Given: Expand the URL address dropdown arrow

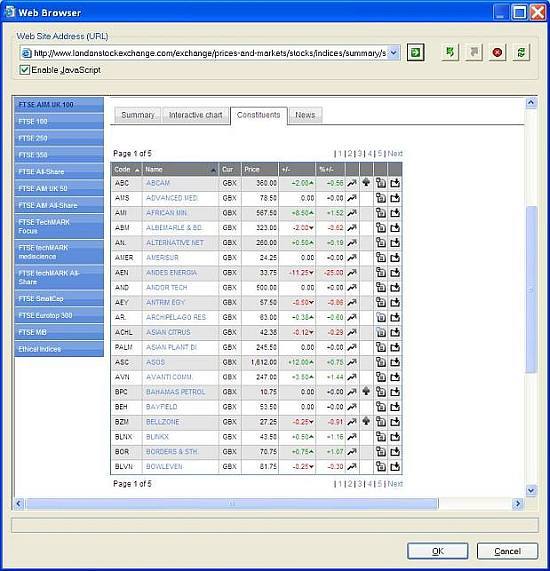Looking at the screenshot, I should click(x=394, y=53).
